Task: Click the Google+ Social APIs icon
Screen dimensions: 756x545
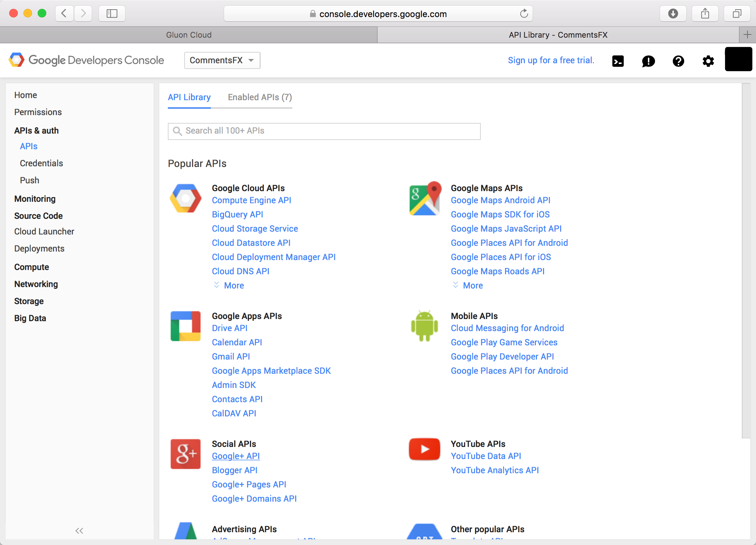Action: 186,454
